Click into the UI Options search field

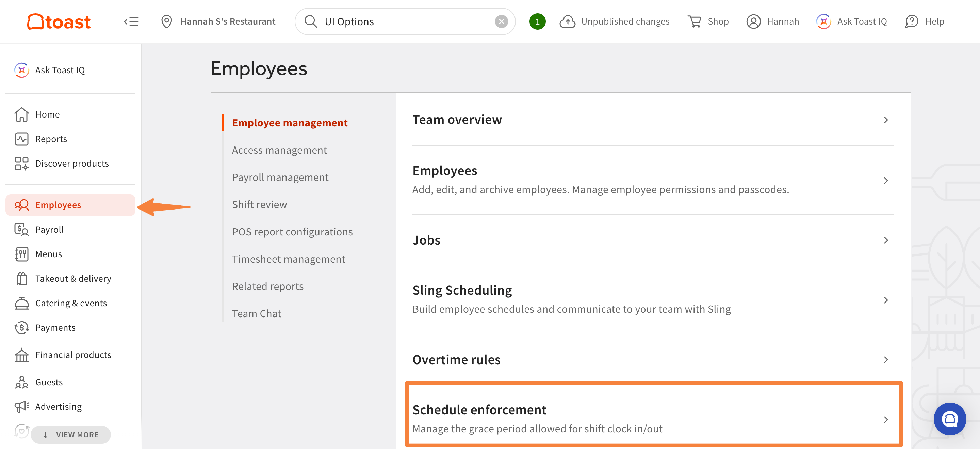coord(403,22)
